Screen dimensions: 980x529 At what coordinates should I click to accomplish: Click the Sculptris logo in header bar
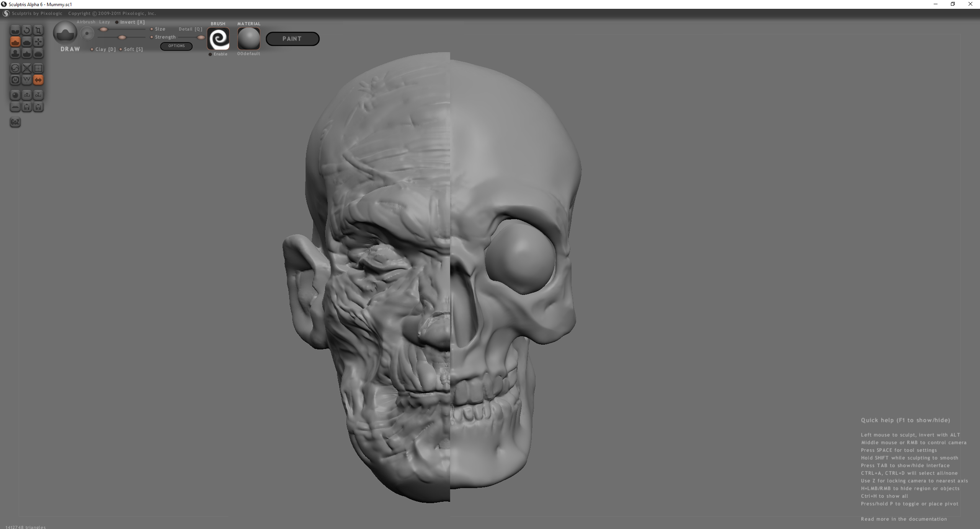point(6,13)
